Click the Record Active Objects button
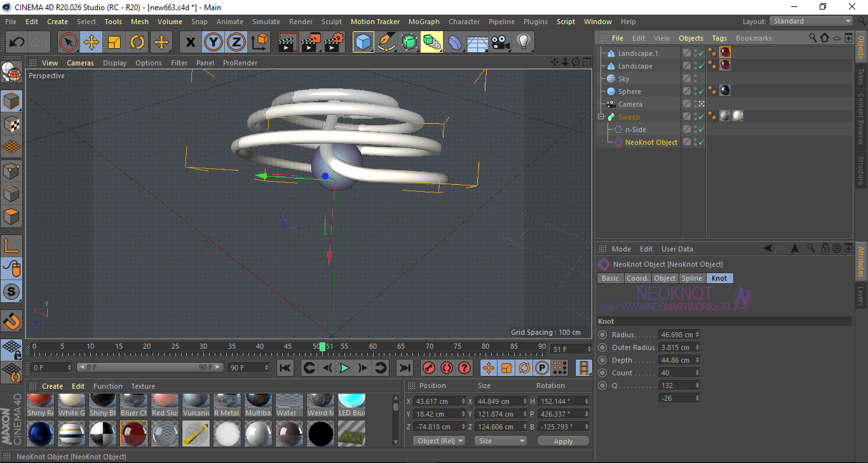This screenshot has height=463, width=868. pyautogui.click(x=429, y=368)
